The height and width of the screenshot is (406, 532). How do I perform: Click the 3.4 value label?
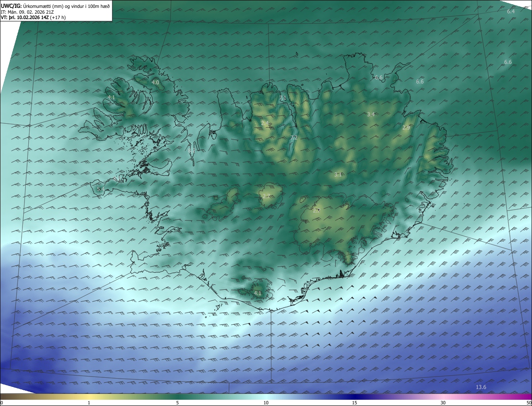pos(371,114)
